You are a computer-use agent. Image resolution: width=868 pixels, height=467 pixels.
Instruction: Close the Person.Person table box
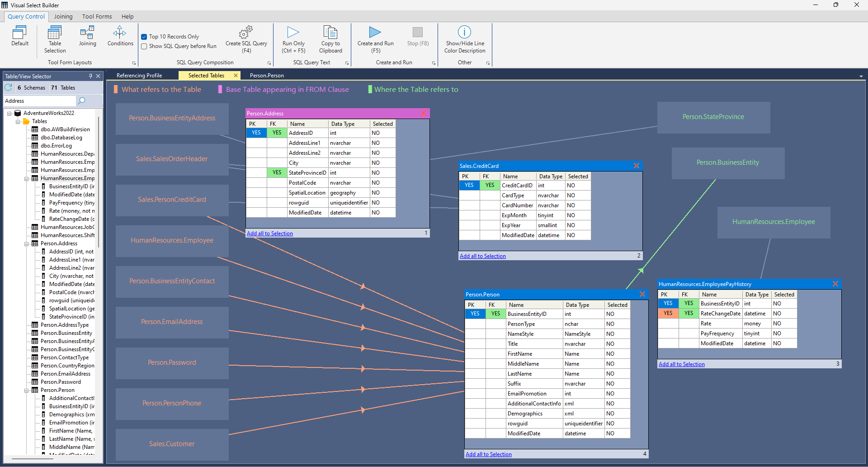tap(642, 294)
